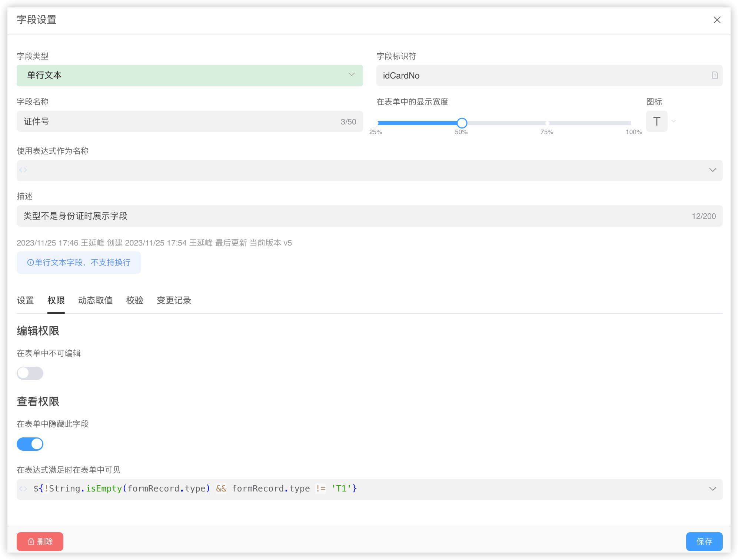Disable the 在表单中隐藏此字段 switch
Viewport: 738px width, 560px height.
point(30,444)
